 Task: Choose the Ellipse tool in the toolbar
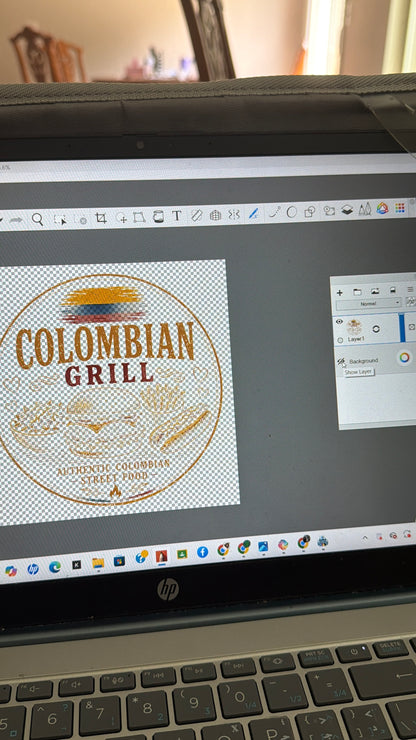coord(292,212)
